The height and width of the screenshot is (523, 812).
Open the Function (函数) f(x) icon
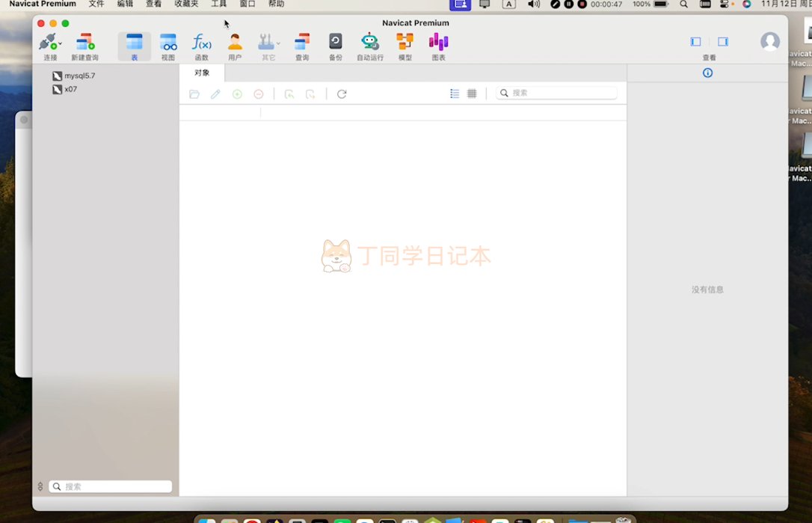coord(201,42)
